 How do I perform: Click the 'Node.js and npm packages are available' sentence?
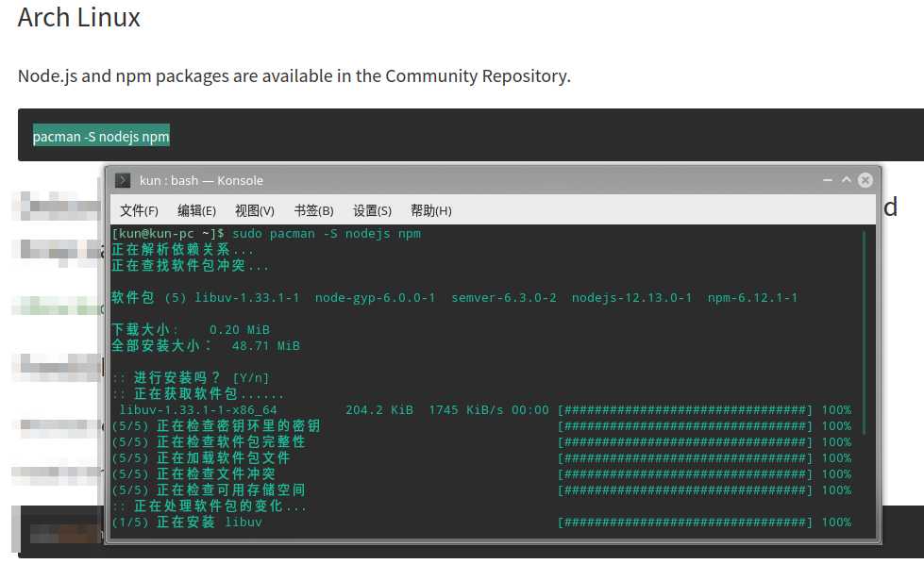click(x=294, y=76)
